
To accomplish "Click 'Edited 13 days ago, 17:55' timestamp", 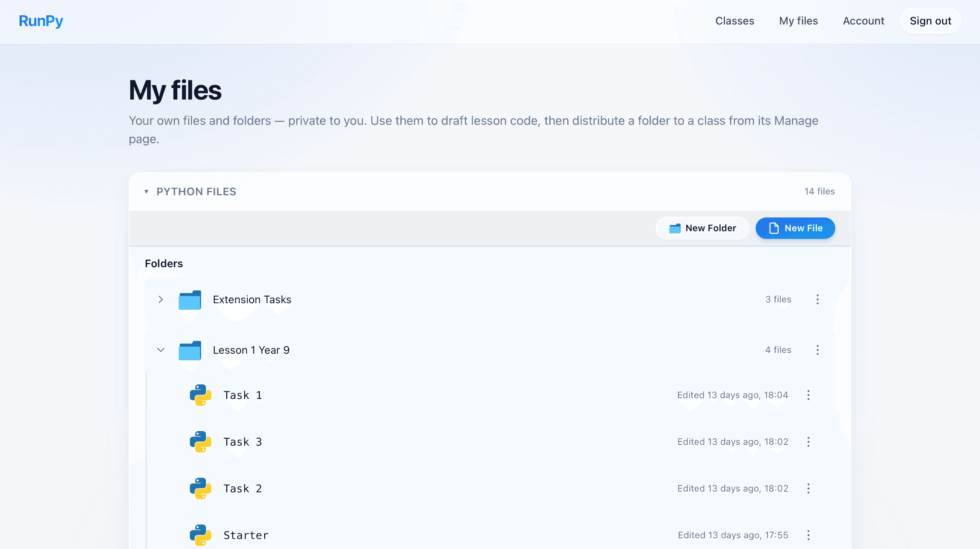I will [733, 535].
